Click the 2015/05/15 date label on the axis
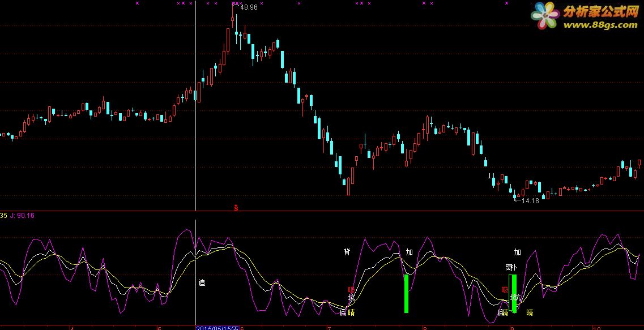This screenshot has width=644, height=330. [x=217, y=328]
